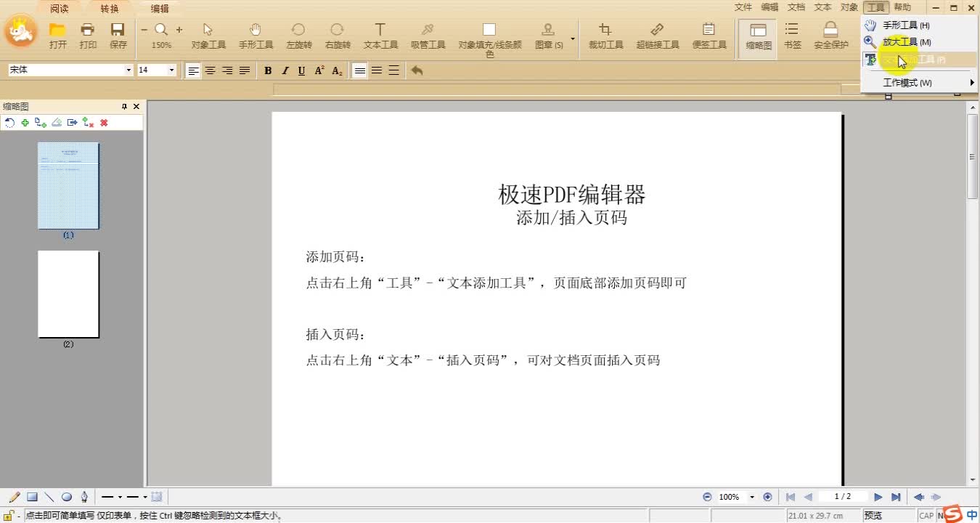The image size is (980, 523).
Task: Set left text alignment
Action: [x=193, y=70]
